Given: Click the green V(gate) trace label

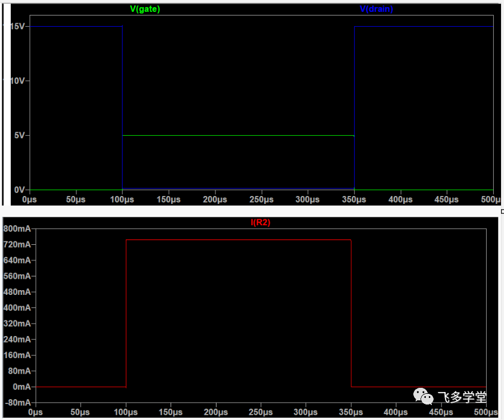Looking at the screenshot, I should pyautogui.click(x=145, y=10).
